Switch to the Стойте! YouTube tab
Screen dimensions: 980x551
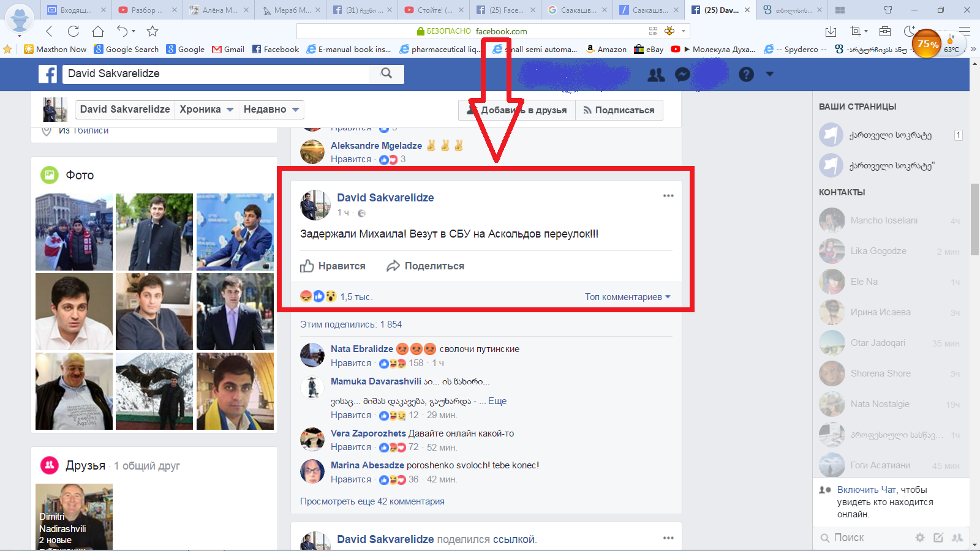tap(435, 10)
